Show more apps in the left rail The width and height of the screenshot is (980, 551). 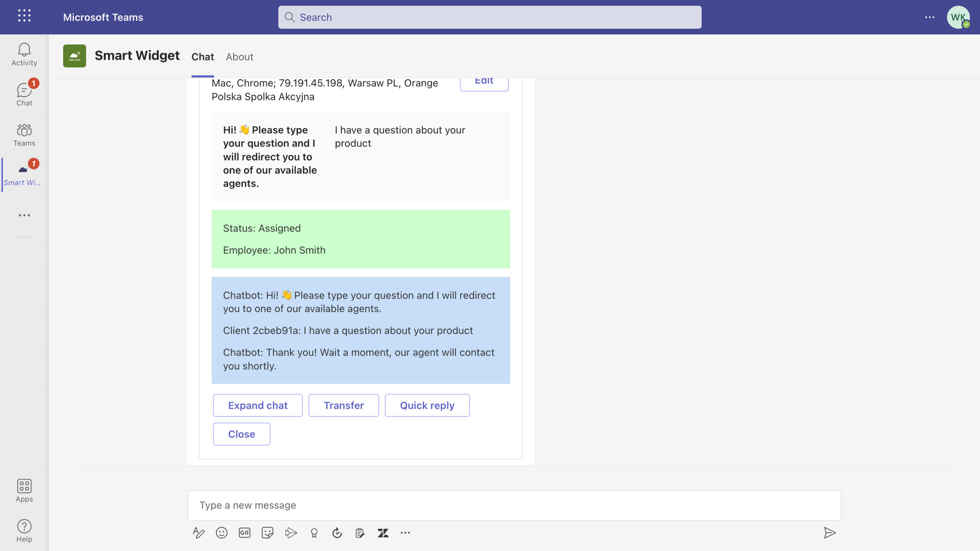24,215
